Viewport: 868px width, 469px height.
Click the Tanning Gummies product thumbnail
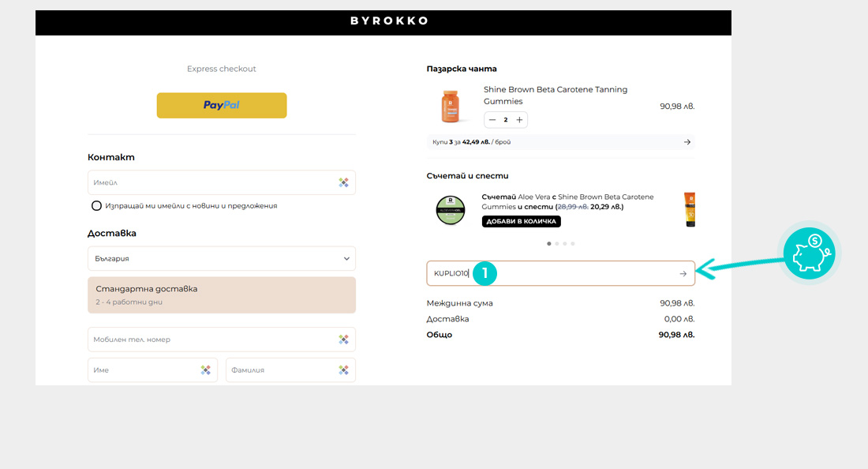pyautogui.click(x=450, y=106)
